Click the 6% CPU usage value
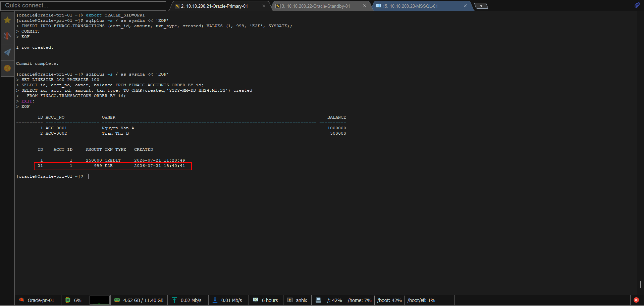Image resolution: width=644 pixels, height=306 pixels. point(77,300)
